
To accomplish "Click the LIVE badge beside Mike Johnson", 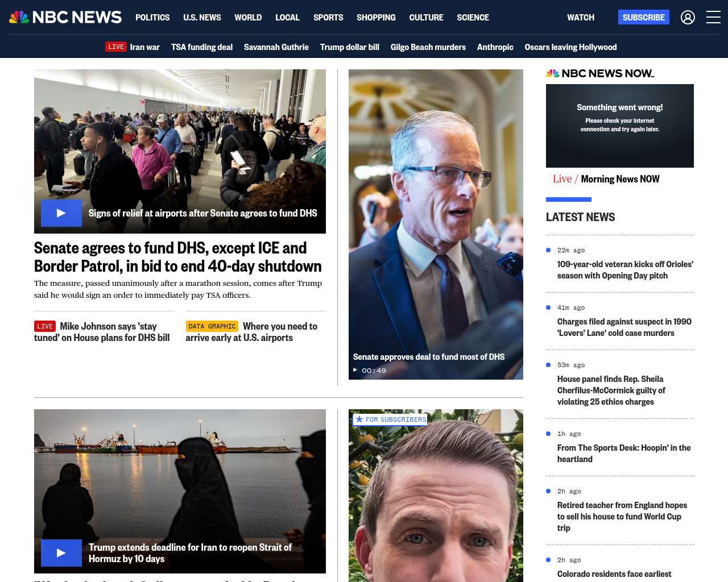I will pyautogui.click(x=45, y=326).
